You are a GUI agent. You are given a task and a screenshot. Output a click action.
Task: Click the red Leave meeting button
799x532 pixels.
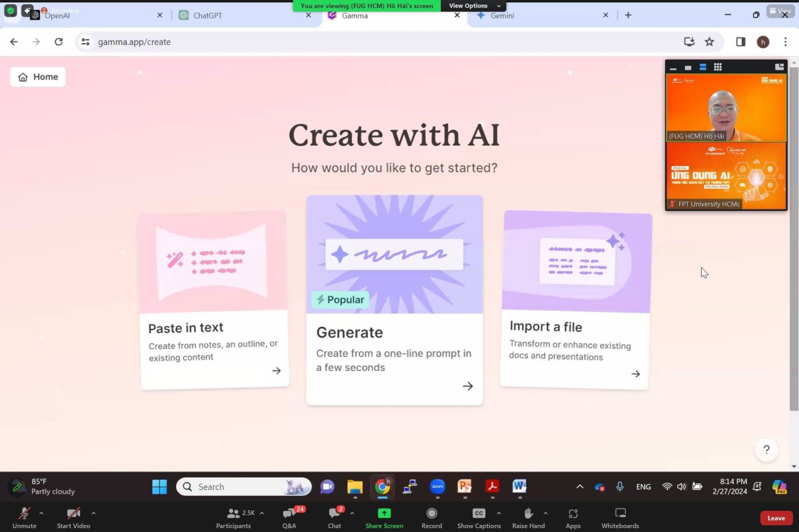(775, 518)
